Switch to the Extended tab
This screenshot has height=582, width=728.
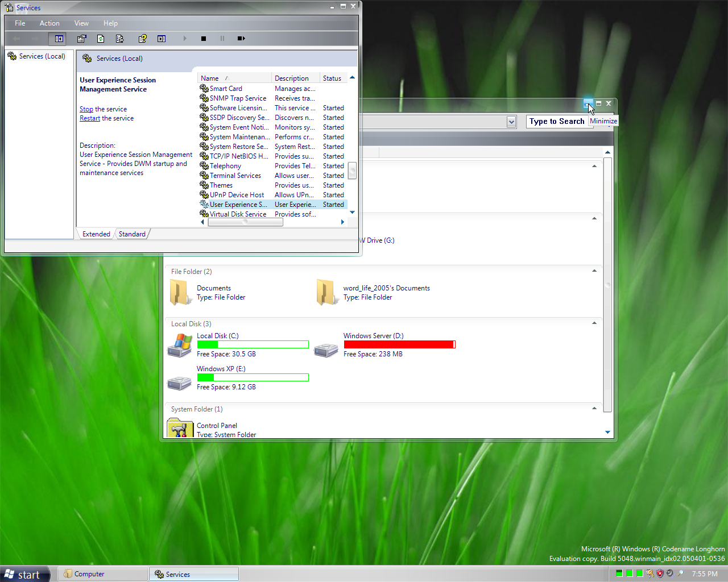(x=96, y=234)
